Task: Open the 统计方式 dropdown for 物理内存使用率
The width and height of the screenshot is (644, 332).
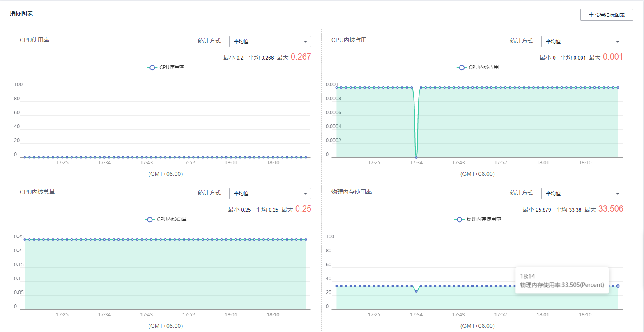Action: 582,194
